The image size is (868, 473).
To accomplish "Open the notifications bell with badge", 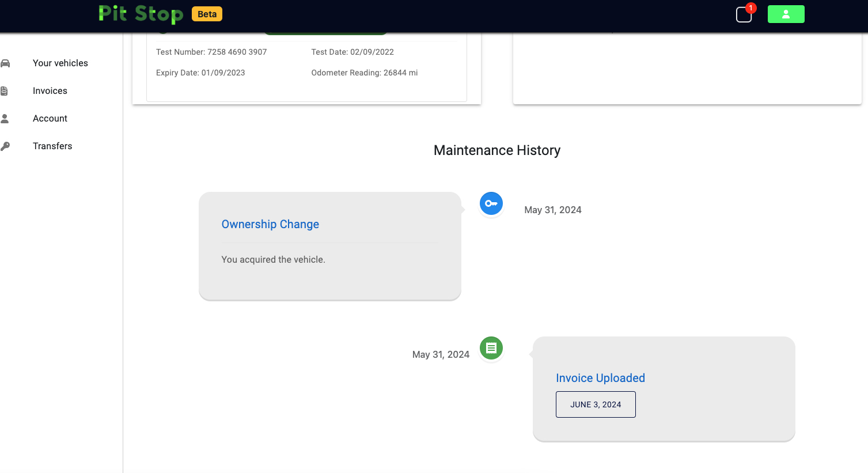I will [x=744, y=15].
